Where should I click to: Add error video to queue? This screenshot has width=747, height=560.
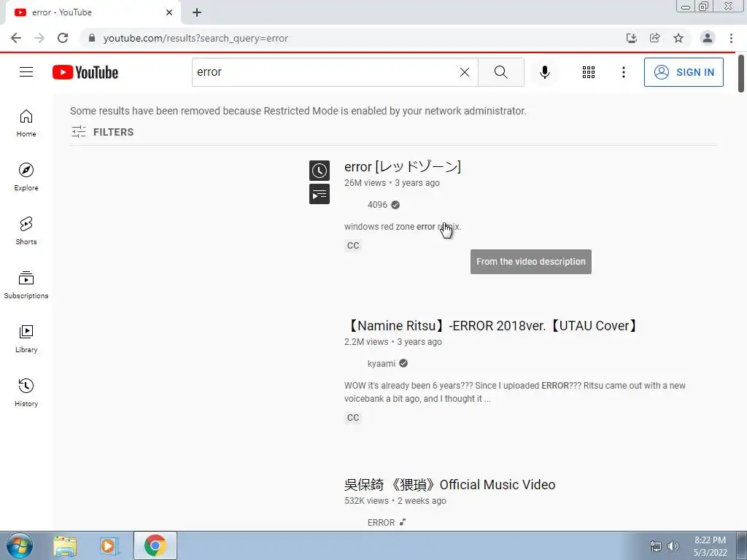coord(320,194)
